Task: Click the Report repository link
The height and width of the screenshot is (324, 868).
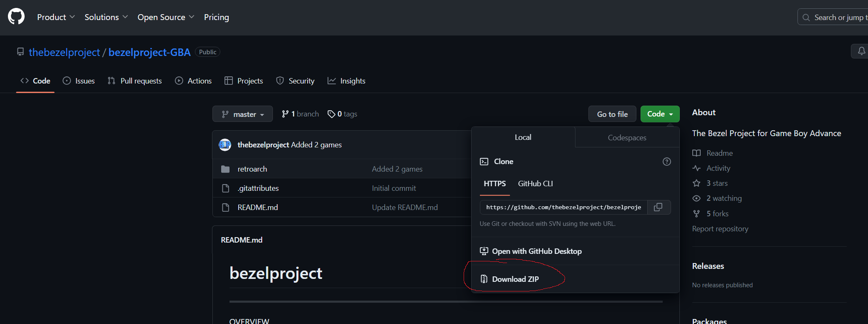Action: (x=720, y=229)
